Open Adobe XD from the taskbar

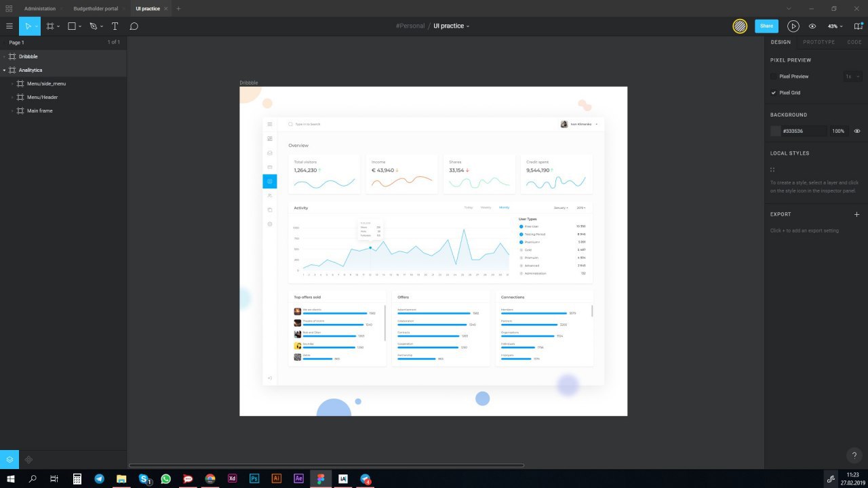233,479
